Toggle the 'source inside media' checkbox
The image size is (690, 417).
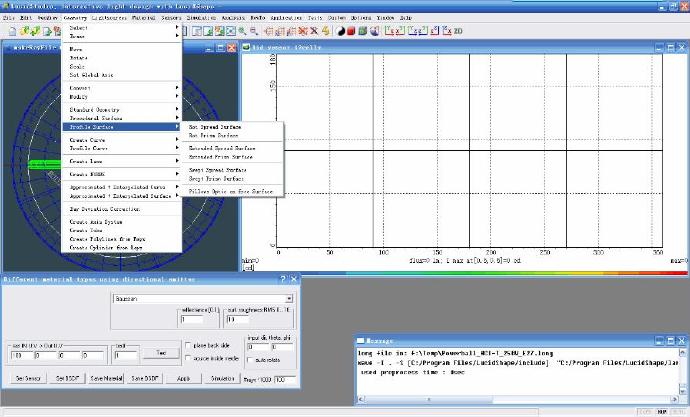[x=186, y=356]
